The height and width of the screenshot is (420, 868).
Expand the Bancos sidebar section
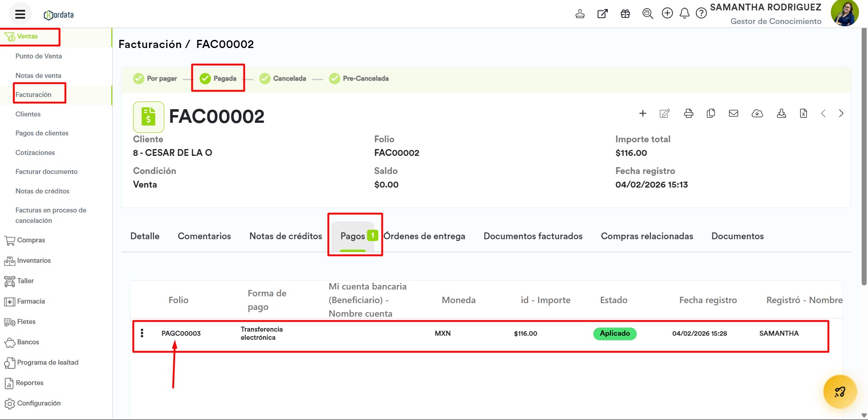22,342
